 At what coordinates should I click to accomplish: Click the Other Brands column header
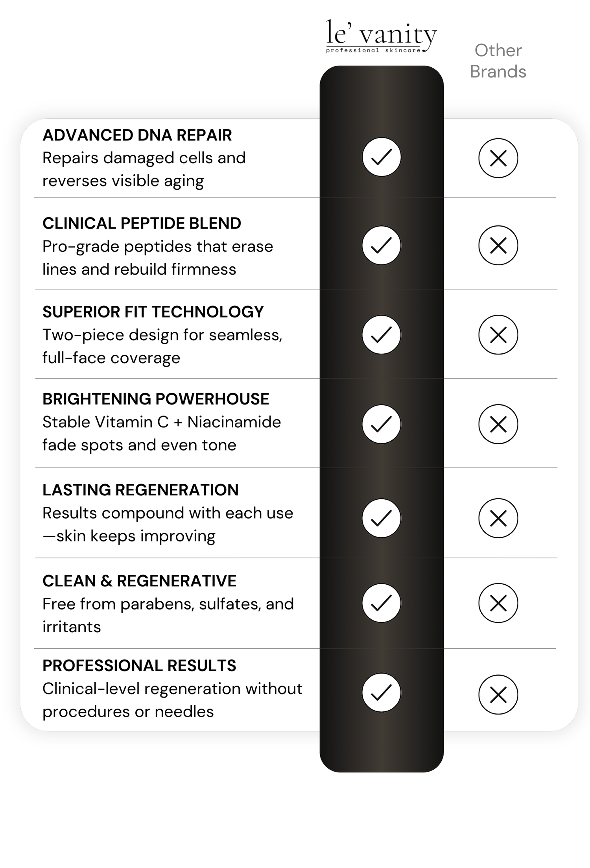[498, 61]
